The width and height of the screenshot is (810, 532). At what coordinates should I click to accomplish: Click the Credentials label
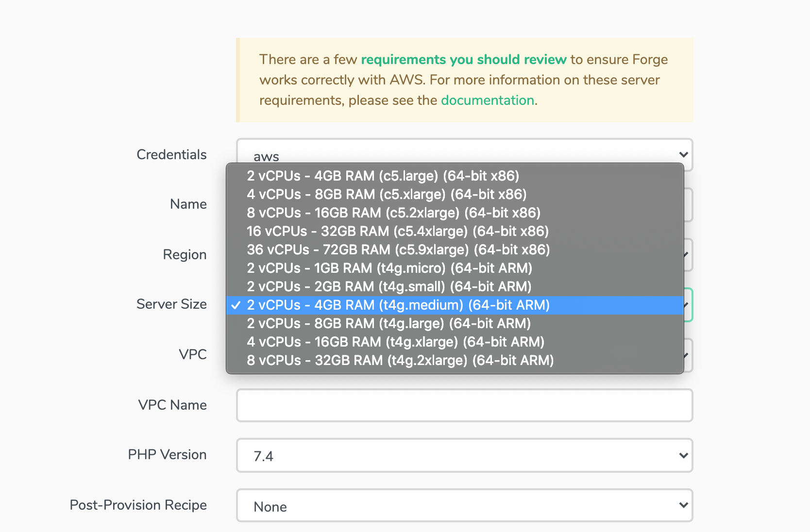coord(171,154)
